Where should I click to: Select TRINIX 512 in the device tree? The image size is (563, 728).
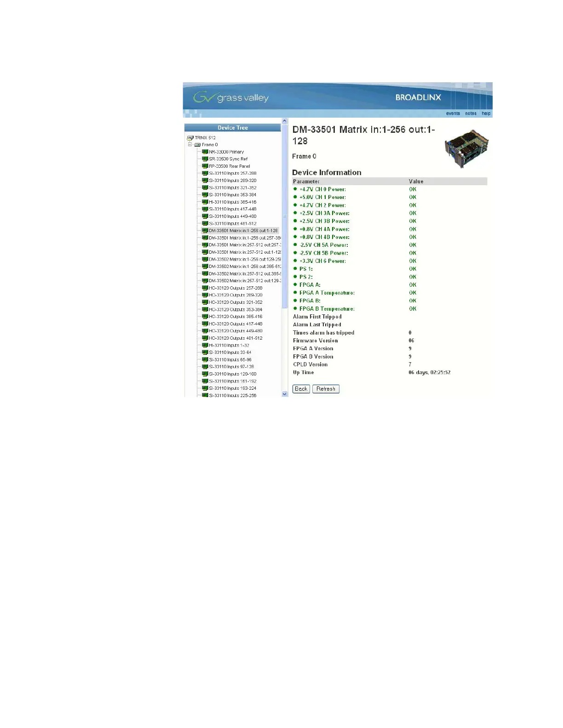click(205, 138)
